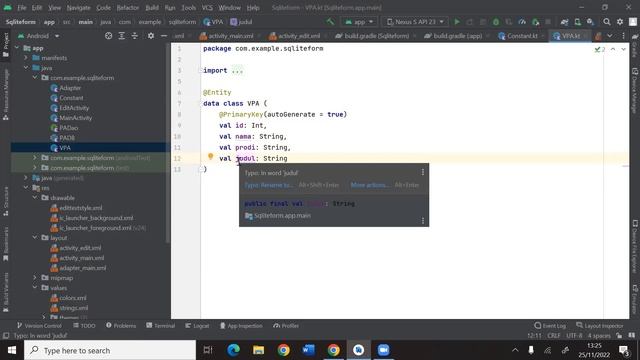The image size is (640, 360).
Task: Open Sync Project with Gradle icon
Action: tap(564, 22)
